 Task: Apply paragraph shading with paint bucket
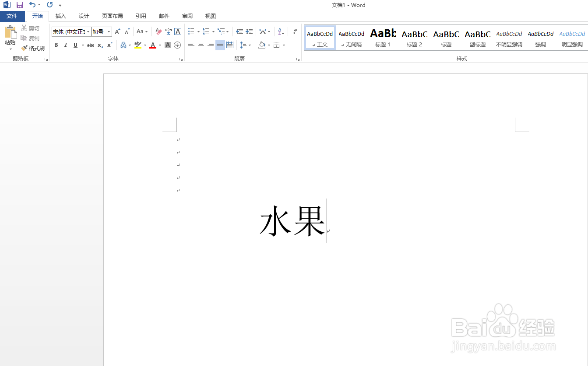coord(262,45)
